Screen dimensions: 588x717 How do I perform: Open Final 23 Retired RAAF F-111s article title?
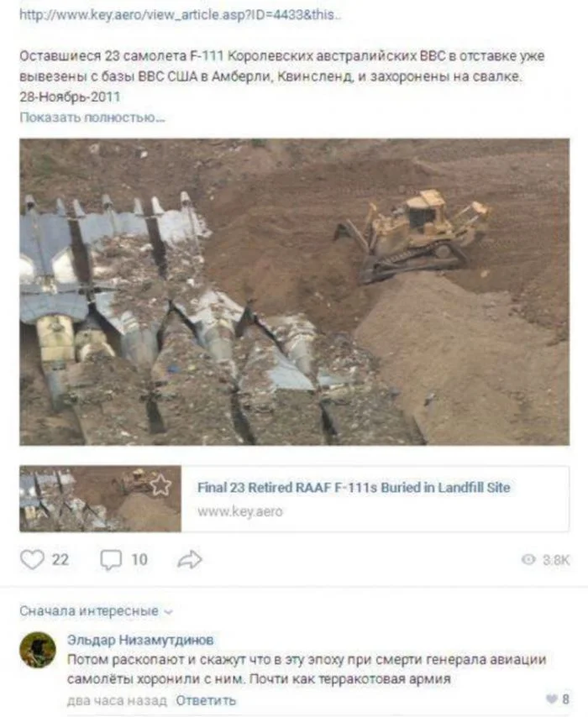point(354,488)
